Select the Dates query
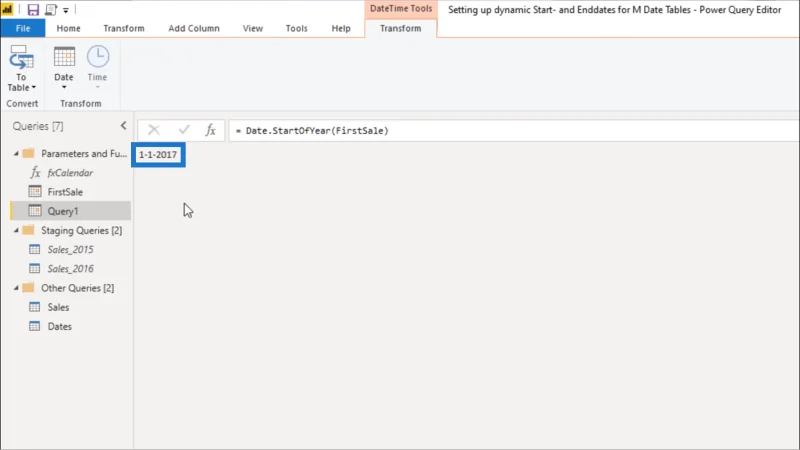The height and width of the screenshot is (450, 800). [x=60, y=327]
